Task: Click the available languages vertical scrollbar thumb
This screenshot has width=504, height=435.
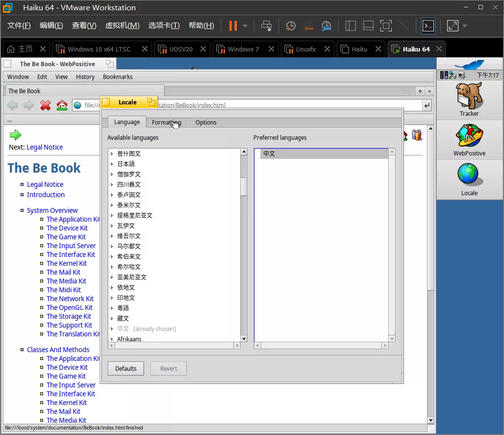Action: click(x=244, y=186)
